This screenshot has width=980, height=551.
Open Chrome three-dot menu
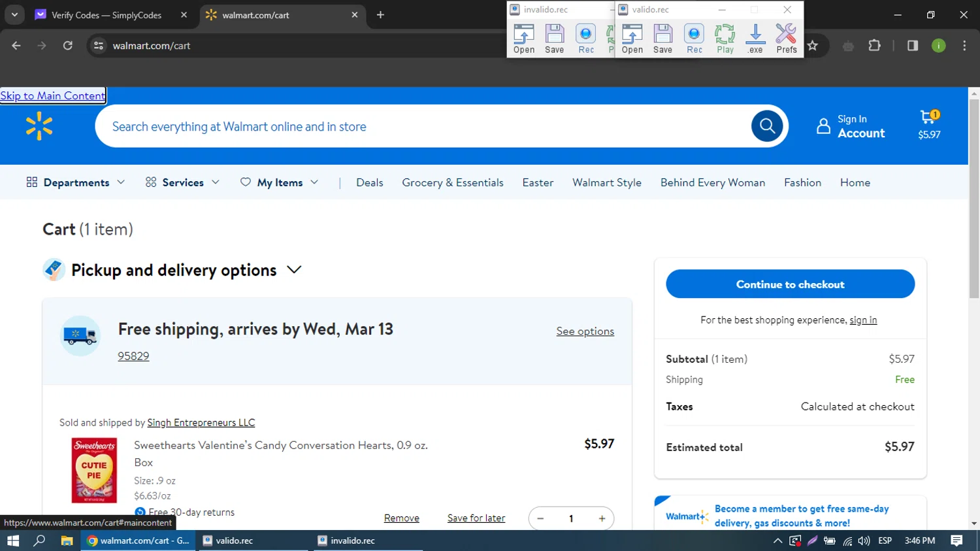[964, 46]
